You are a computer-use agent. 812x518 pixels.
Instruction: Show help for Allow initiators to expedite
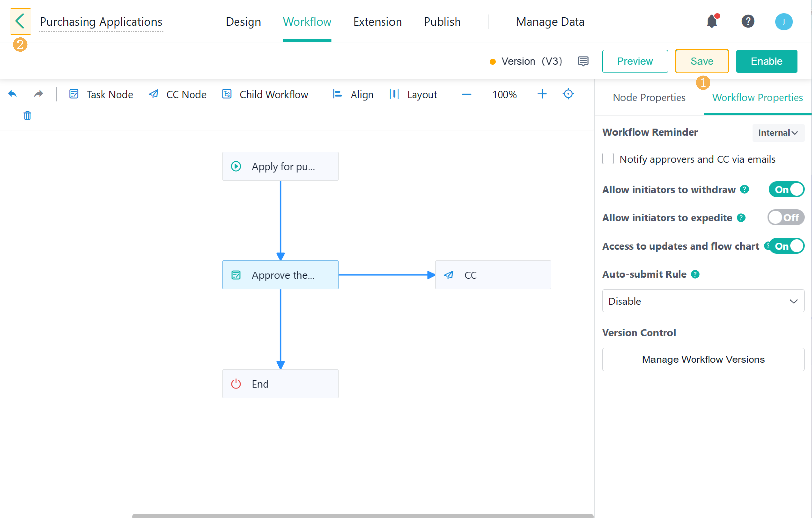pyautogui.click(x=741, y=218)
